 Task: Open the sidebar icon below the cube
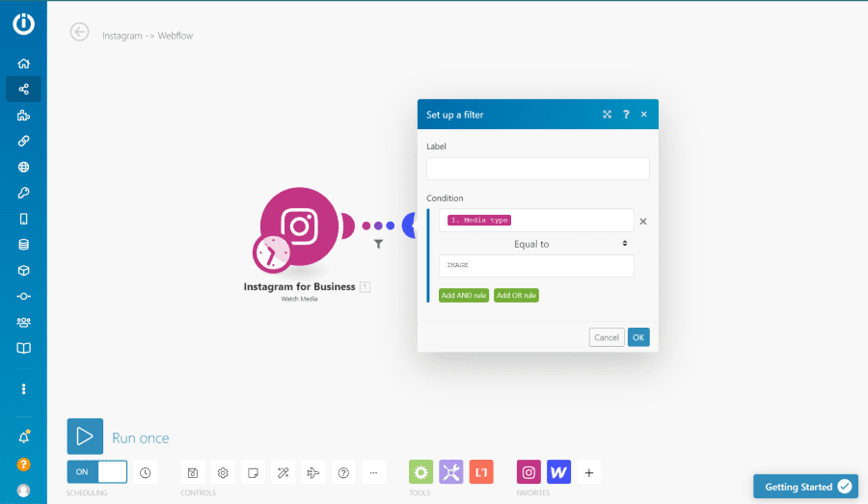[23, 296]
